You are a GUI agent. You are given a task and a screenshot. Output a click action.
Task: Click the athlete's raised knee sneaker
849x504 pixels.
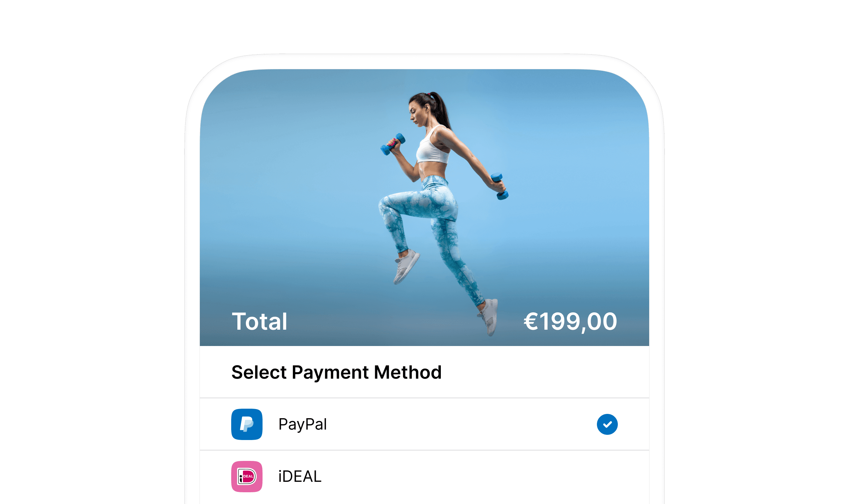click(x=406, y=267)
